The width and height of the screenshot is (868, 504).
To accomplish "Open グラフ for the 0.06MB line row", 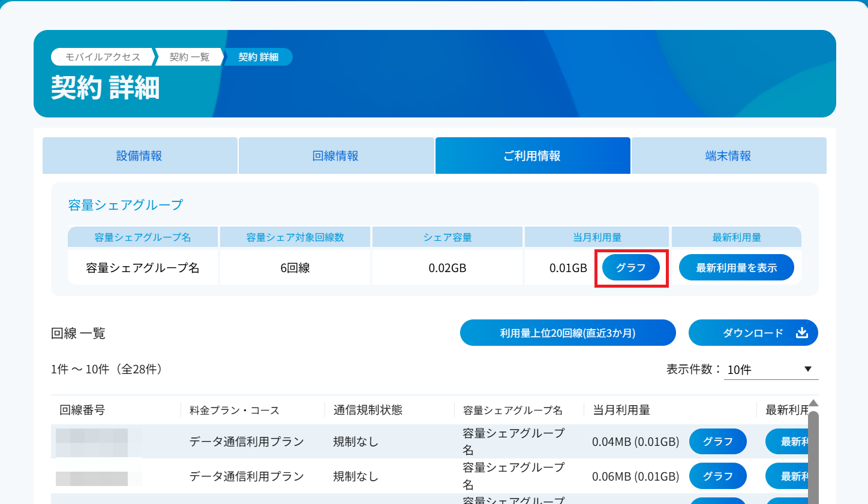I will coord(718,476).
